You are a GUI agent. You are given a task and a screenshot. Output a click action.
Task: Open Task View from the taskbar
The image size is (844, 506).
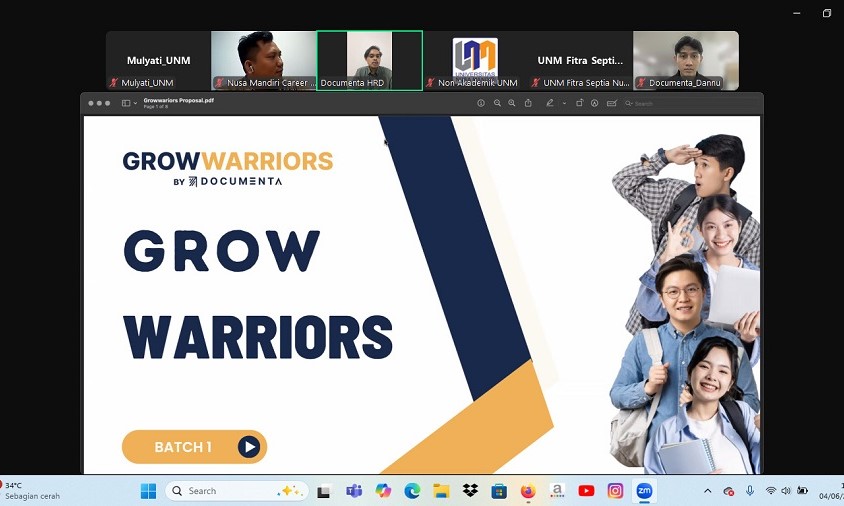323,491
